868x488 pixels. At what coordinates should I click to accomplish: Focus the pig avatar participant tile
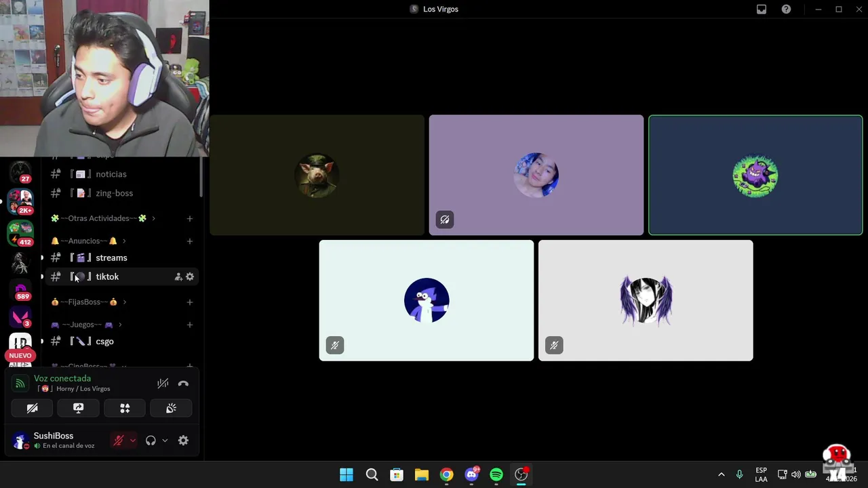[317, 176]
